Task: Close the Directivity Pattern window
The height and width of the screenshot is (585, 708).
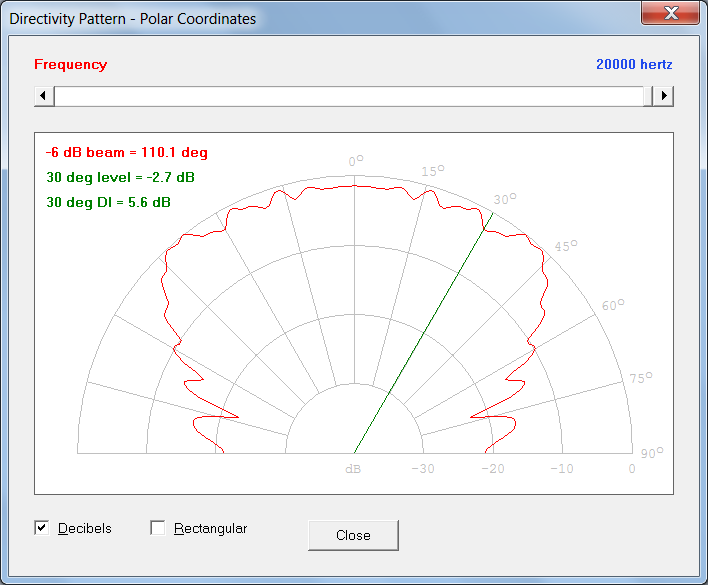Action: 671,13
